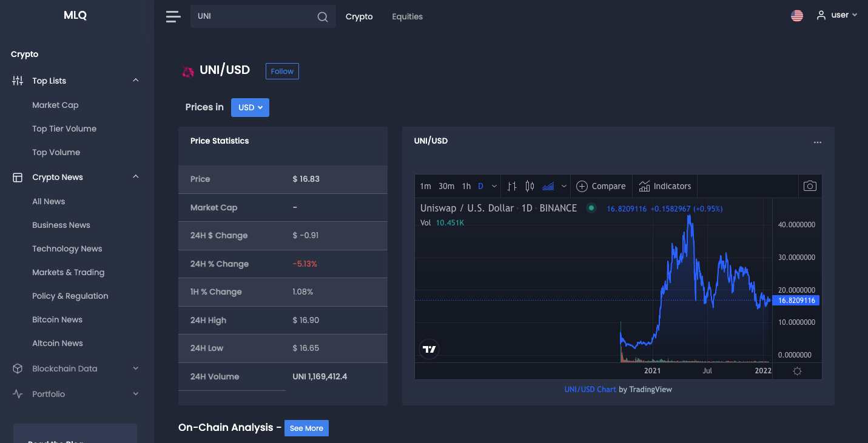Open Market Cap list
Screen dimensions: 868x443
[55, 105]
